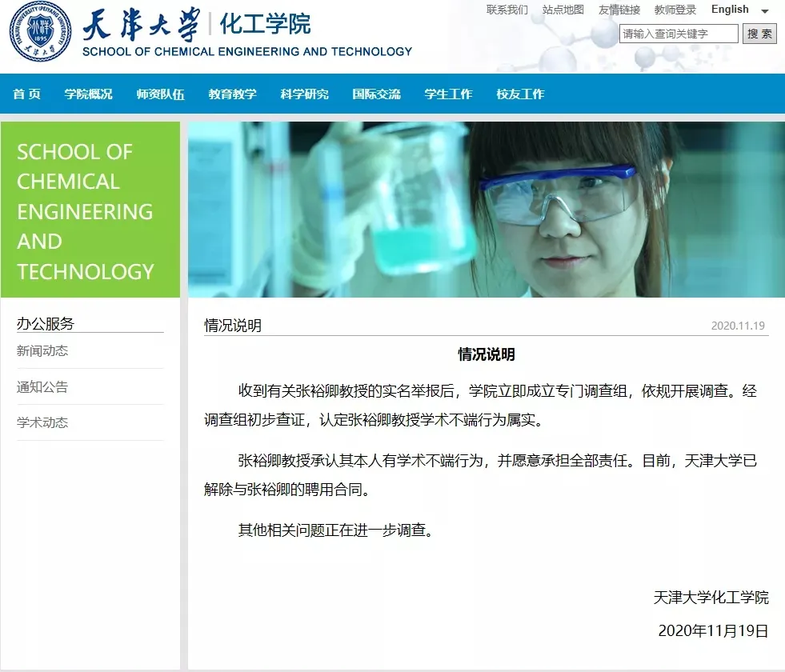
Task: Open the 国际交流 international exchange menu
Action: (x=376, y=94)
